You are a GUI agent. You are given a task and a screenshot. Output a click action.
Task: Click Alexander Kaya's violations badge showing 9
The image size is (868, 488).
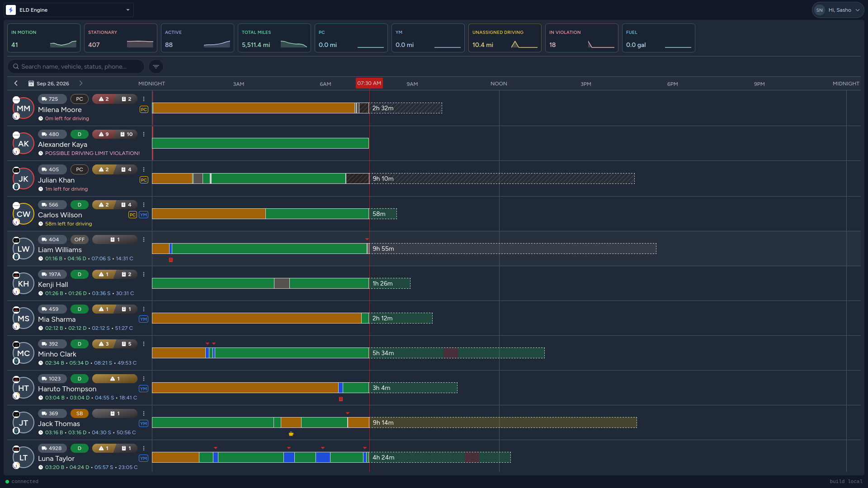coord(104,134)
